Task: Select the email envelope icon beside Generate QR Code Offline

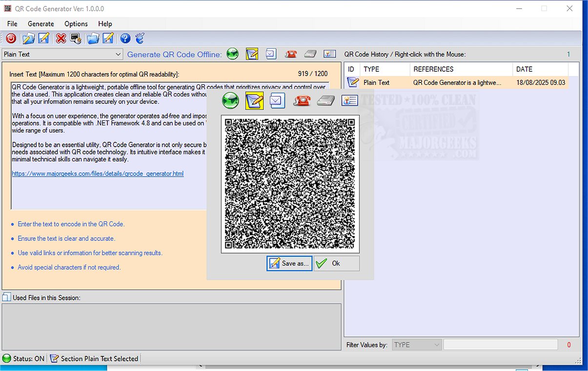Action: 271,54
